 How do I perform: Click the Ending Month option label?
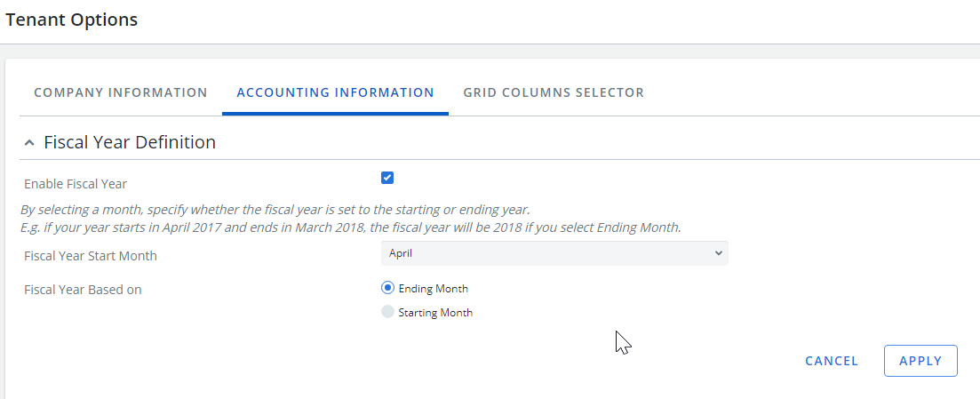433,288
